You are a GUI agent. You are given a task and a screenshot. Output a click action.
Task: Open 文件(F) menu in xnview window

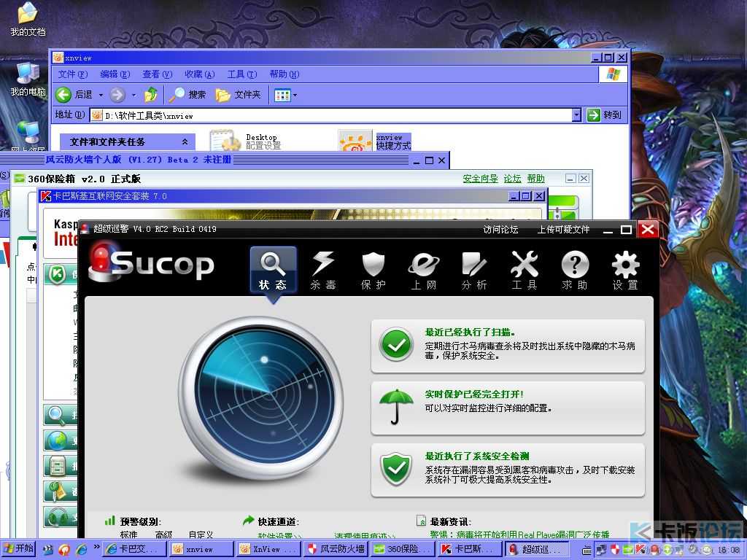point(73,74)
